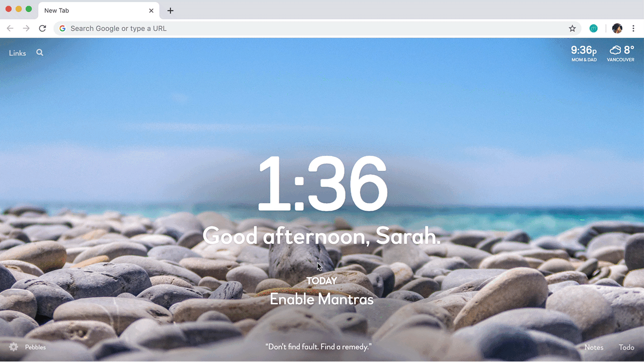Open the Vancouver weather widget

[x=621, y=53]
